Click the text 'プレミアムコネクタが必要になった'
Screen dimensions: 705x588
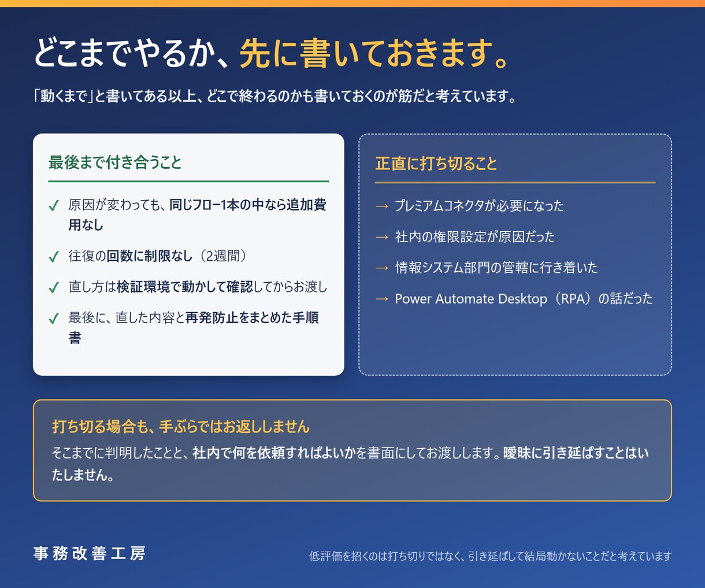[479, 206]
